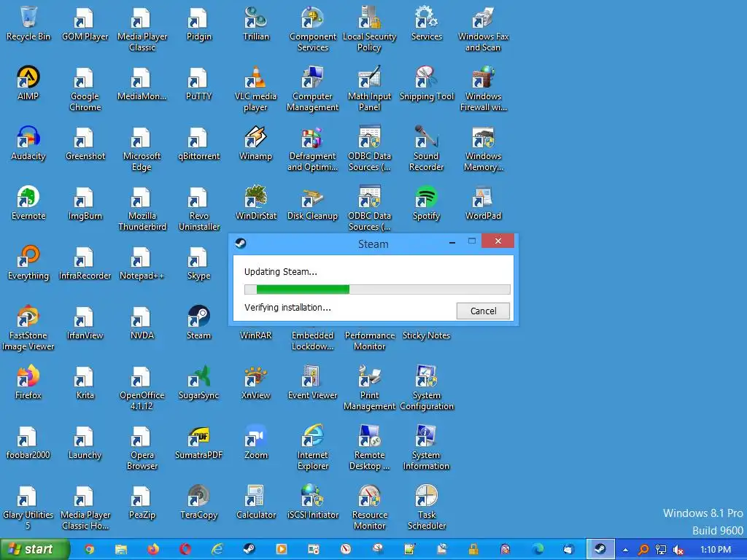
Task: Select the Zoom desktop shortcut
Action: coord(256,443)
